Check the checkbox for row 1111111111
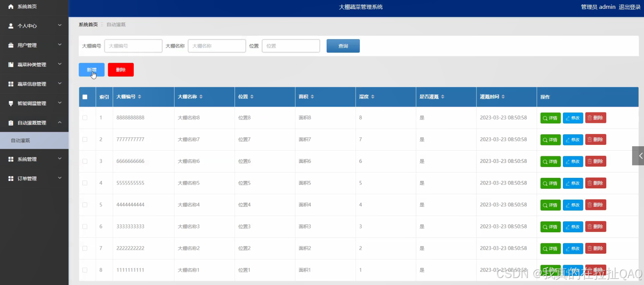 point(85,270)
